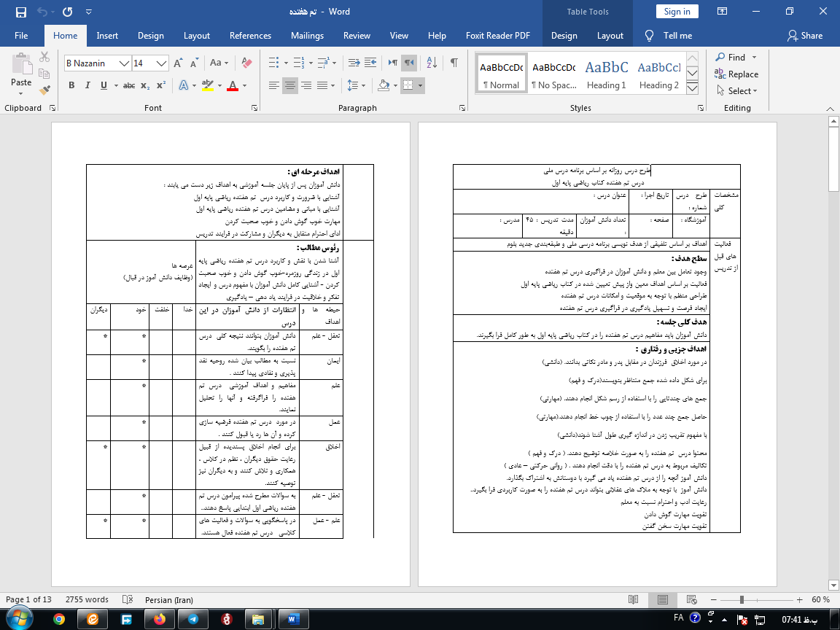The width and height of the screenshot is (840, 630).
Task: Toggle center alignment
Action: tap(290, 85)
